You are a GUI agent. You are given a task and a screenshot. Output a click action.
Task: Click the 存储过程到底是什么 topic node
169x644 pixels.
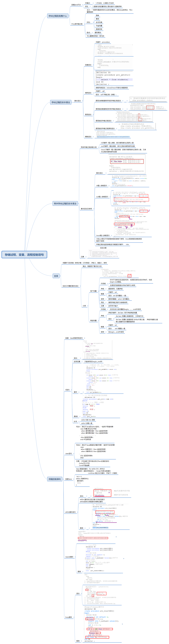pos(58,16)
